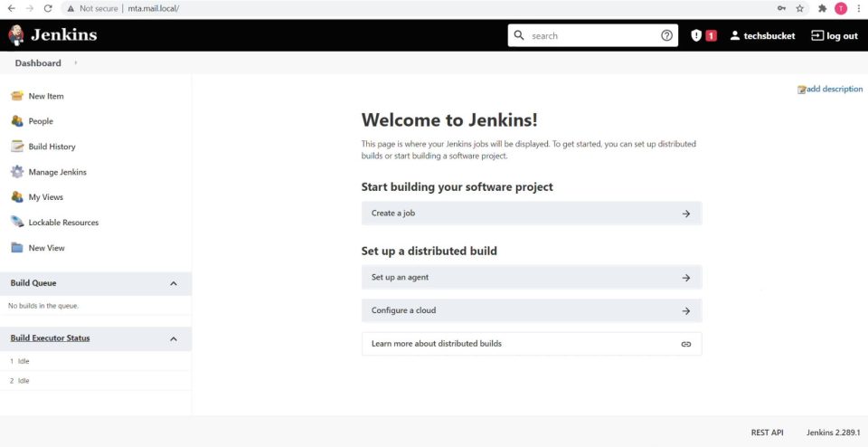868x447 pixels.
Task: Open the Build Executor Status link
Action: point(50,338)
